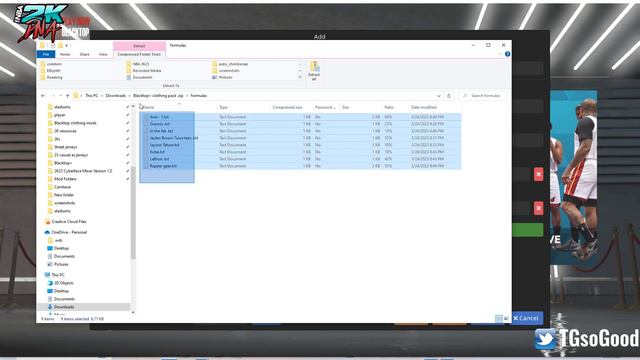This screenshot has width=640, height=360.
Task: Open Street jerseys in Quick access
Action: click(x=62, y=147)
